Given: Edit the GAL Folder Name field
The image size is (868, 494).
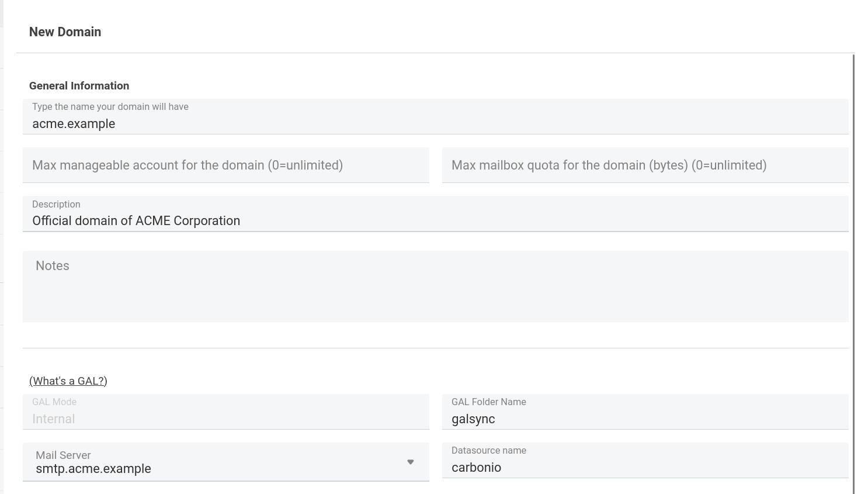Looking at the screenshot, I should (645, 412).
